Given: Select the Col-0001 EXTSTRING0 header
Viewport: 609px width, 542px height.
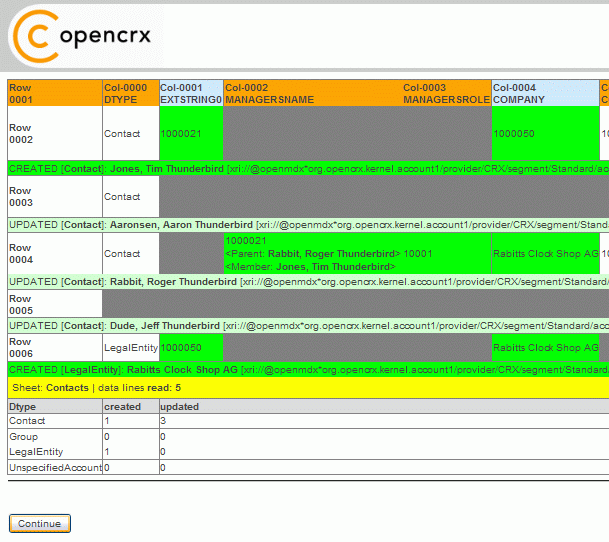Looking at the screenshot, I should tap(191, 93).
